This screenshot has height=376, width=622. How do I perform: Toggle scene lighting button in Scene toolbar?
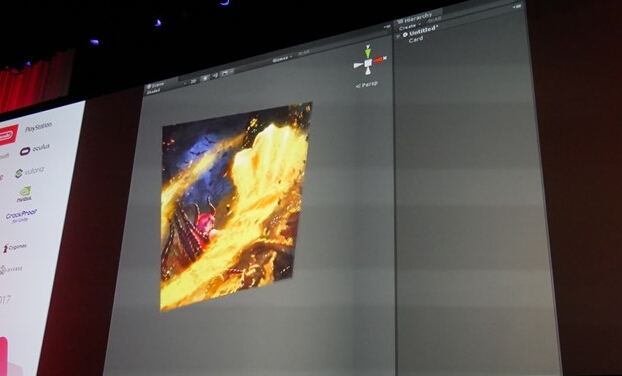[205, 78]
